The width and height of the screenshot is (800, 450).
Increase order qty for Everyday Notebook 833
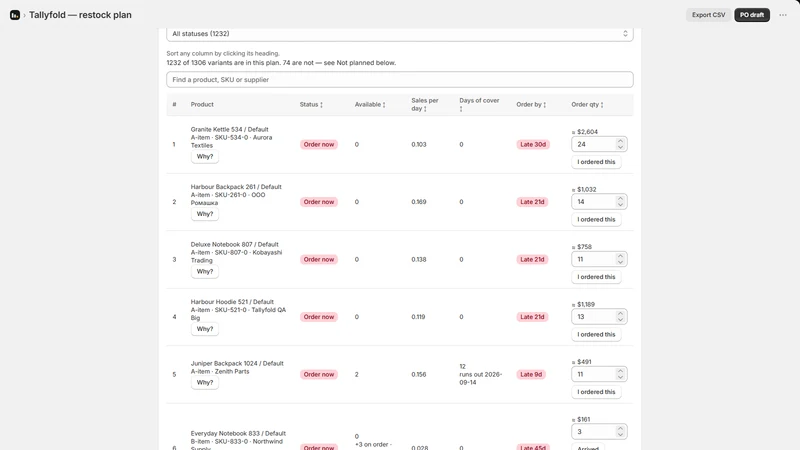(x=620, y=429)
